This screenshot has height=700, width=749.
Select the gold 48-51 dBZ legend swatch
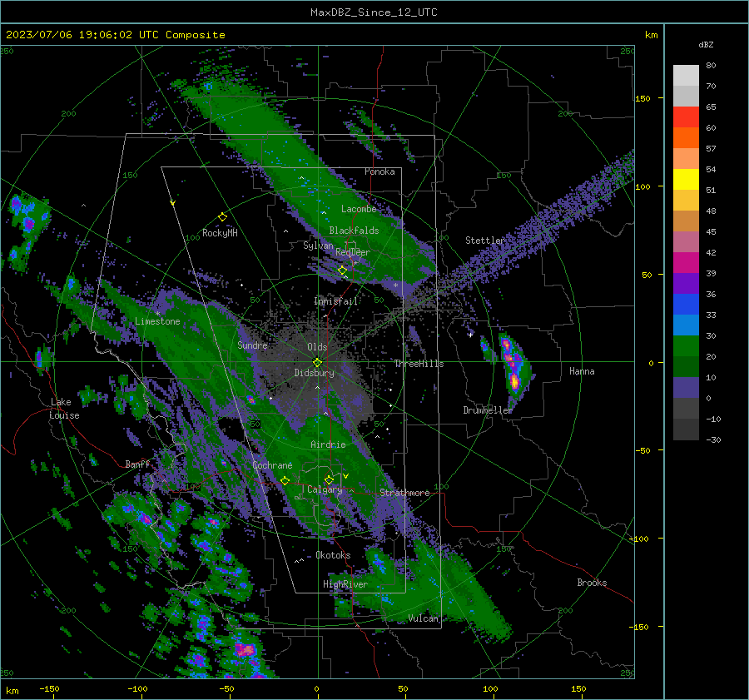(x=686, y=201)
